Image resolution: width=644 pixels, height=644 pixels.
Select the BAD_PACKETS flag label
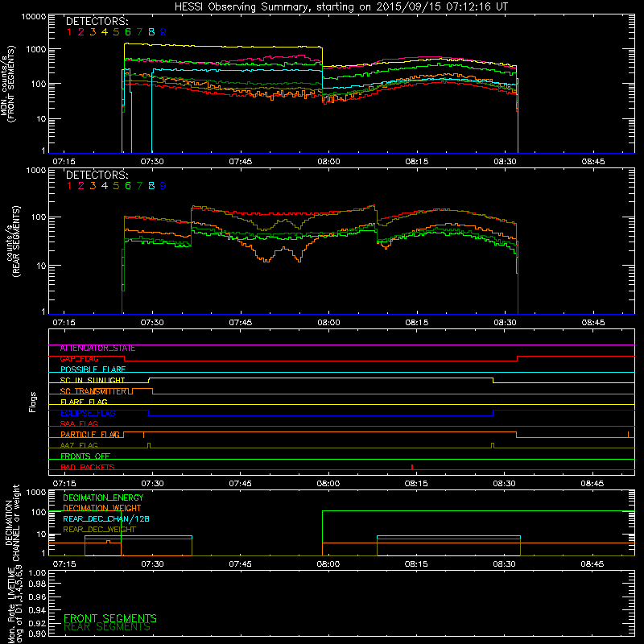coord(88,467)
